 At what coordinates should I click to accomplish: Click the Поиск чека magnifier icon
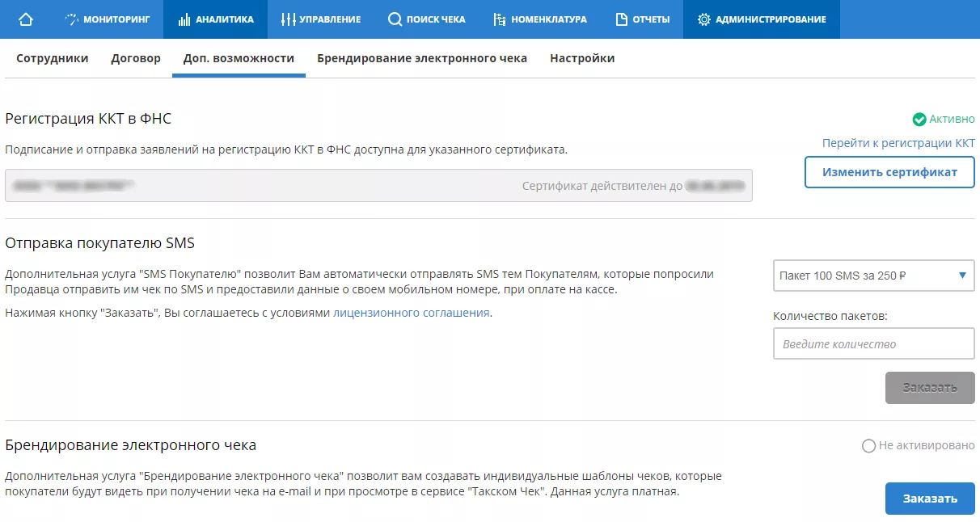(x=395, y=19)
